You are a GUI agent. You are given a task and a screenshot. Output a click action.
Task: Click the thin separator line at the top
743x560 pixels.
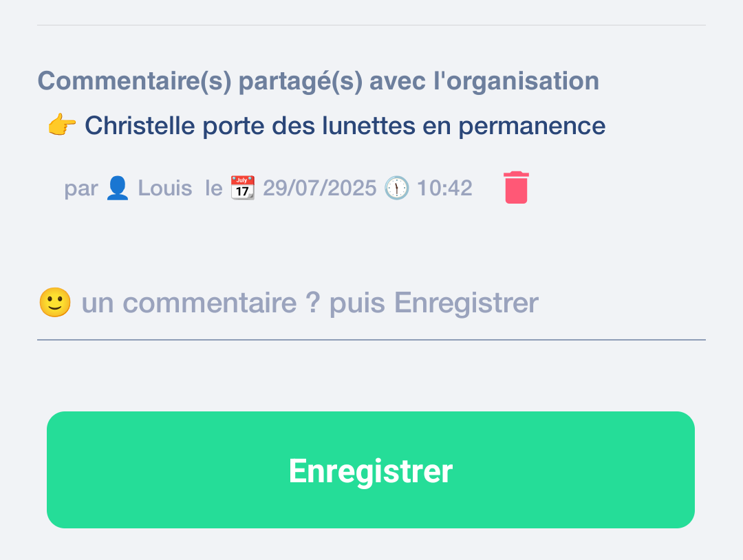pos(371,25)
